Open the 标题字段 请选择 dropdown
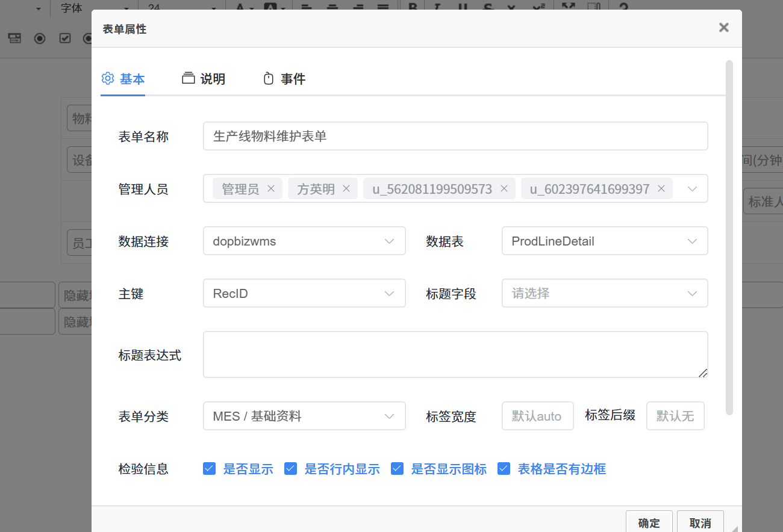This screenshot has height=532, width=783. (x=604, y=294)
